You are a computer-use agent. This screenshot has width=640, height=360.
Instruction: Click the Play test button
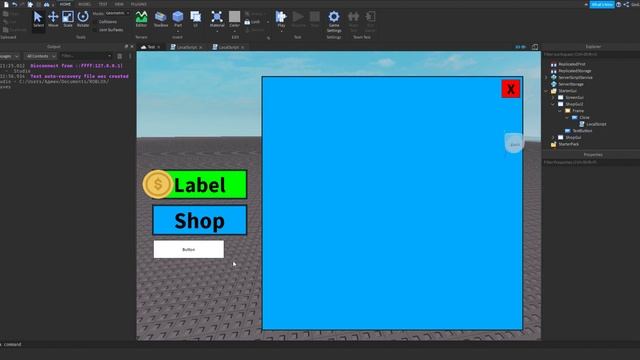click(281, 19)
